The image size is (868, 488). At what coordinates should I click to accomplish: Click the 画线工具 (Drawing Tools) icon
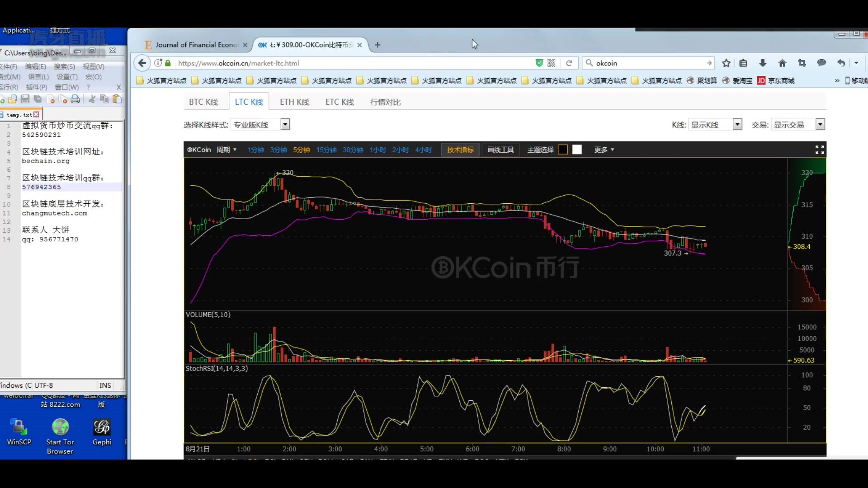click(x=500, y=149)
